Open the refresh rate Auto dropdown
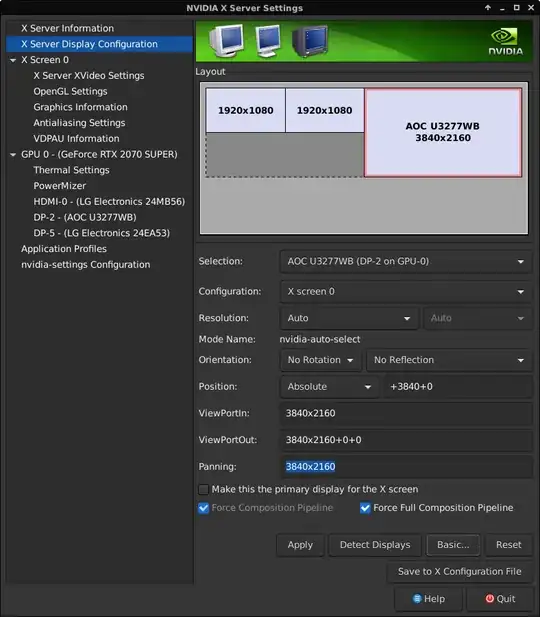The image size is (540, 617). pyautogui.click(x=477, y=318)
